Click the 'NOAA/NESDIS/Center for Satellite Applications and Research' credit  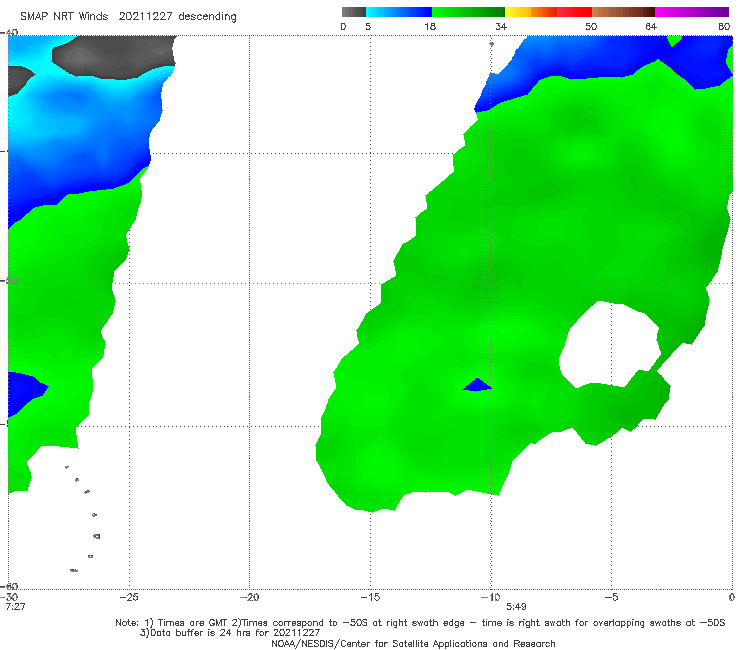tap(413, 643)
